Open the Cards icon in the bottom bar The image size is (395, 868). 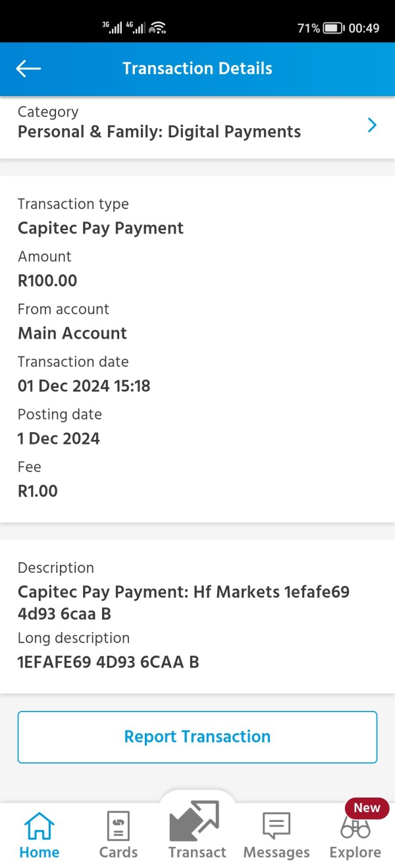tap(118, 826)
